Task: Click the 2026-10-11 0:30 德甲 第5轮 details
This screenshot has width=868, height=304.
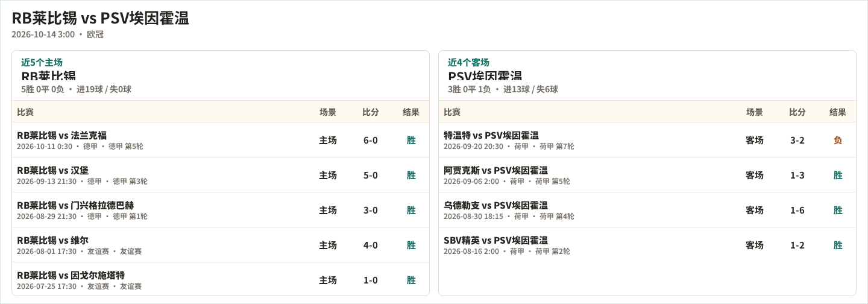Action: coord(80,147)
